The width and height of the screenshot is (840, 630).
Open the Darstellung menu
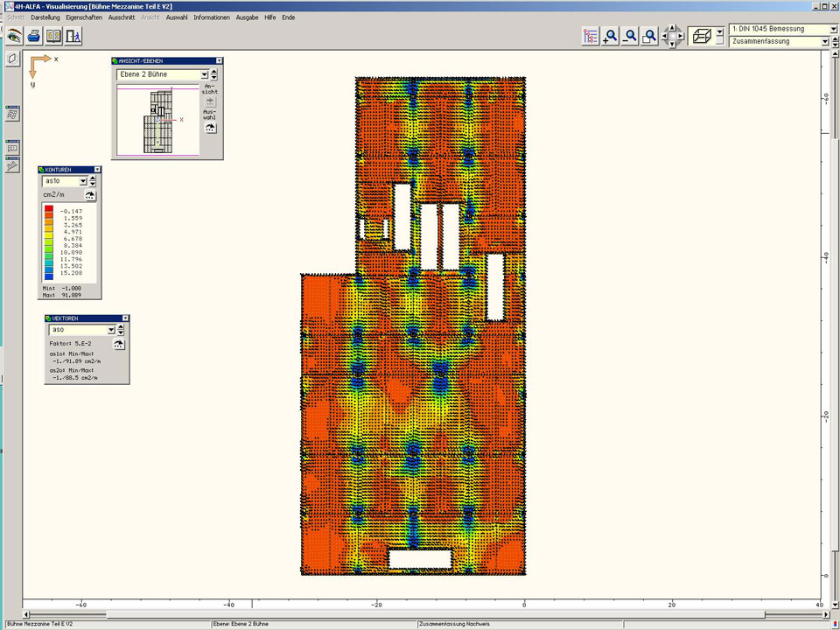[45, 17]
